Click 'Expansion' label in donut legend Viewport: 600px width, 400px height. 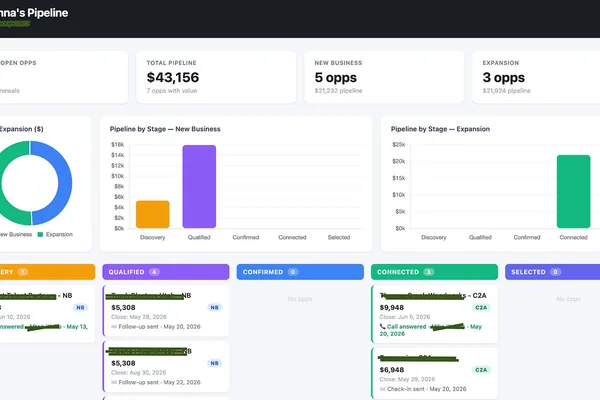click(x=59, y=234)
